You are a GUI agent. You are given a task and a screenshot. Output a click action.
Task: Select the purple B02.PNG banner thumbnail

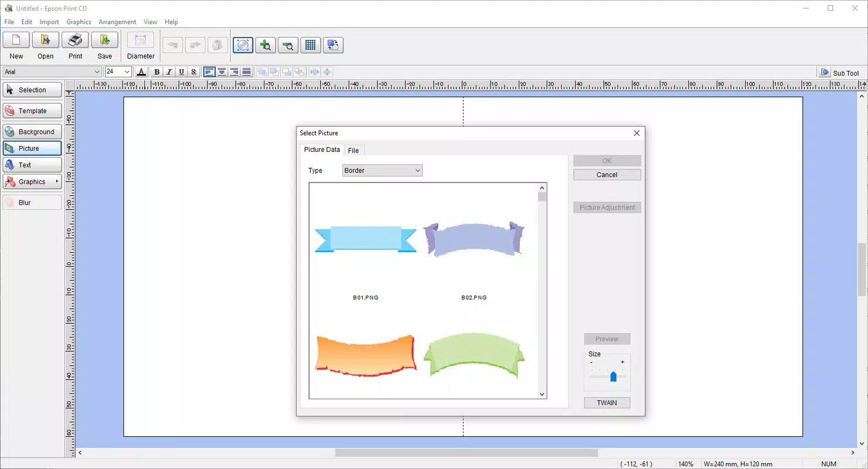tap(474, 239)
